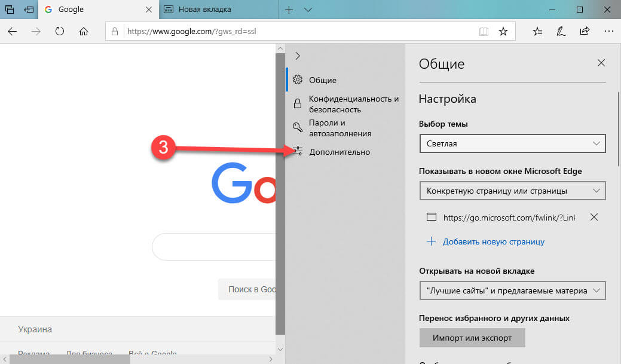Click Импорт или экспорт button

pos(472,338)
